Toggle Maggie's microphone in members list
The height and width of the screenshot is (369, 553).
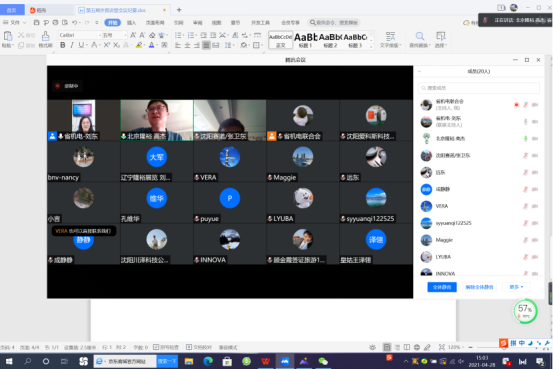[x=525, y=240]
